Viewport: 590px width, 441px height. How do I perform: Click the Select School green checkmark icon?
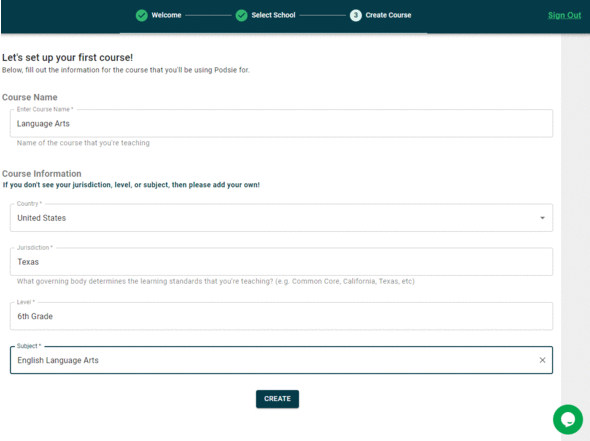pyautogui.click(x=241, y=15)
